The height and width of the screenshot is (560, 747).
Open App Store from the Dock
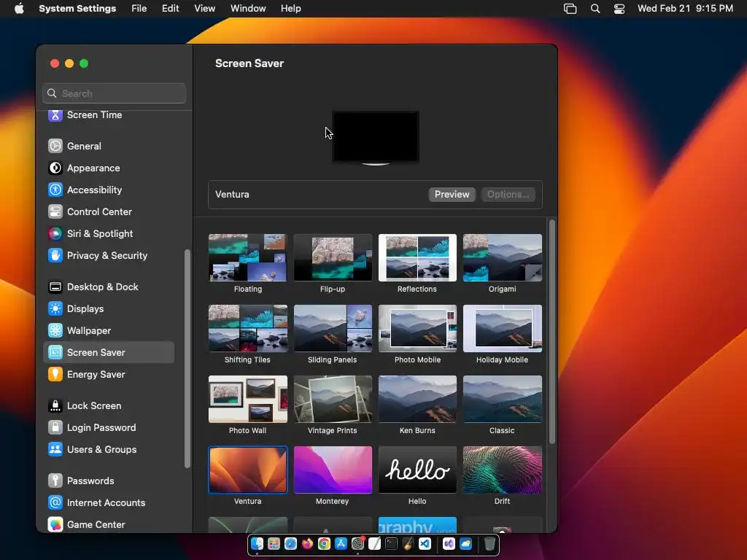[x=341, y=543]
